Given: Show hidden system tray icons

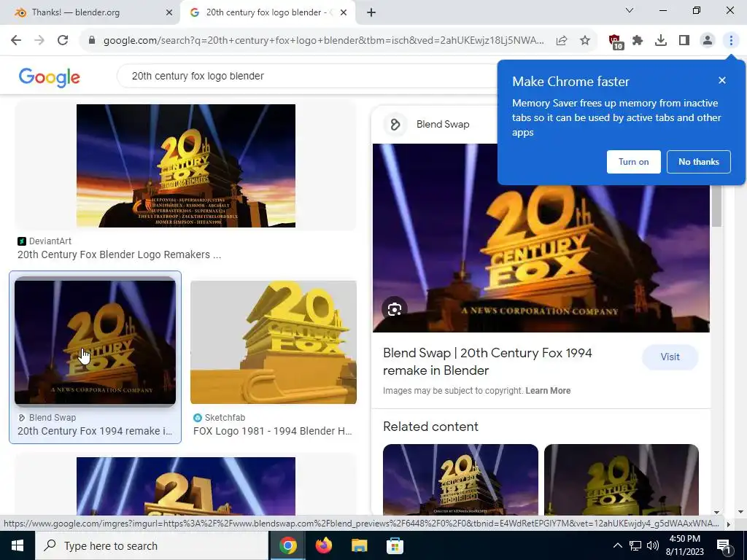Looking at the screenshot, I should click(x=617, y=545).
